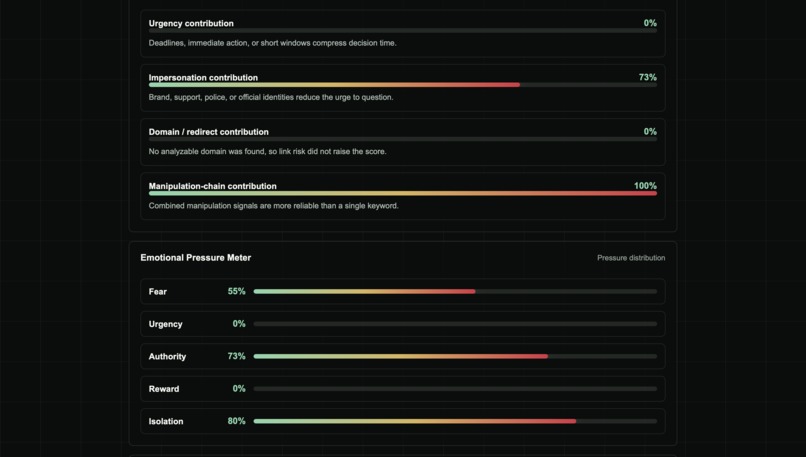Click the Domain / redirect description text

(x=267, y=151)
